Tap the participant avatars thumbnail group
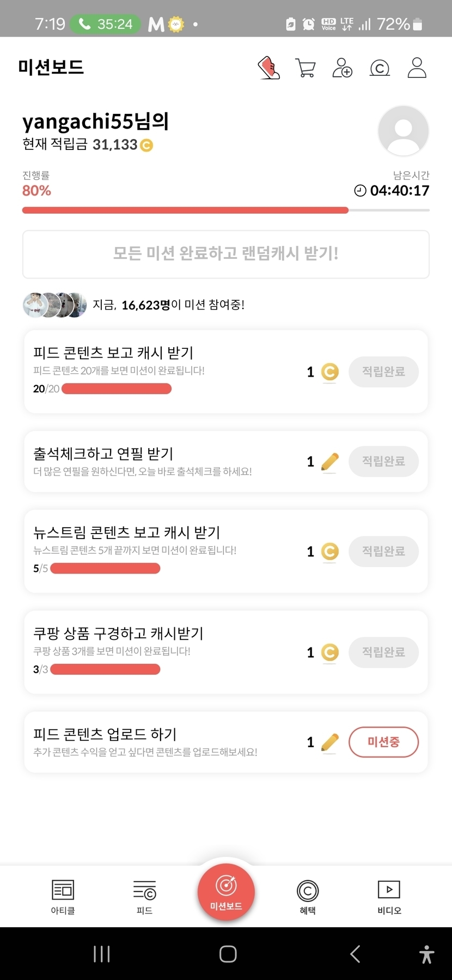This screenshot has height=980, width=452. 54,305
